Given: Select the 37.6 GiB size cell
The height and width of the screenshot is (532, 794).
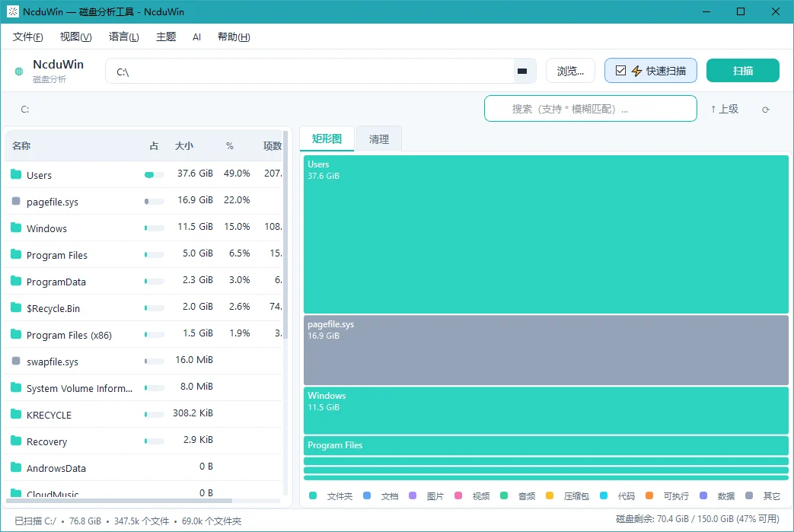Looking at the screenshot, I should coord(195,173).
